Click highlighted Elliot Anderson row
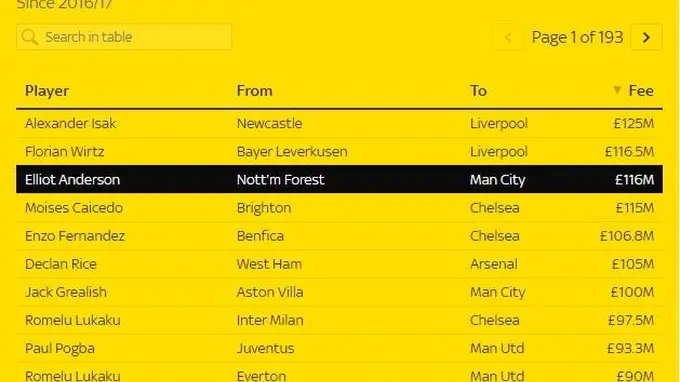680x382 pixels. coord(339,179)
